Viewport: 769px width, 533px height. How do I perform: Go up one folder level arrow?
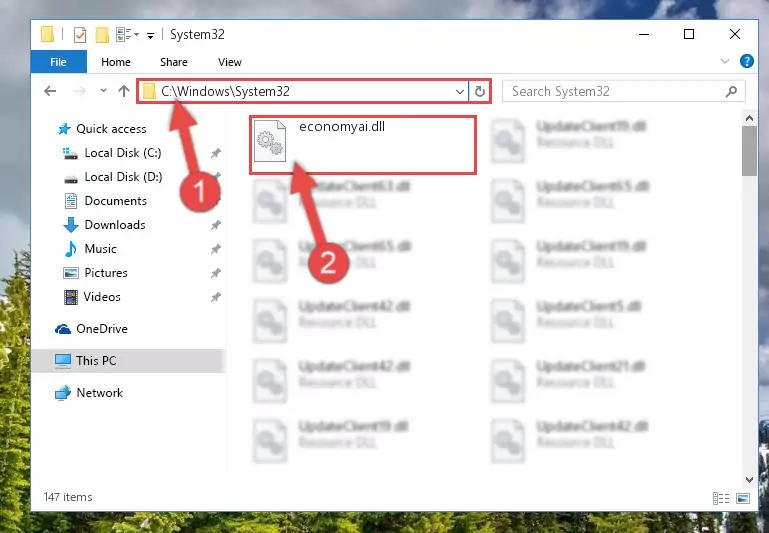(x=123, y=91)
